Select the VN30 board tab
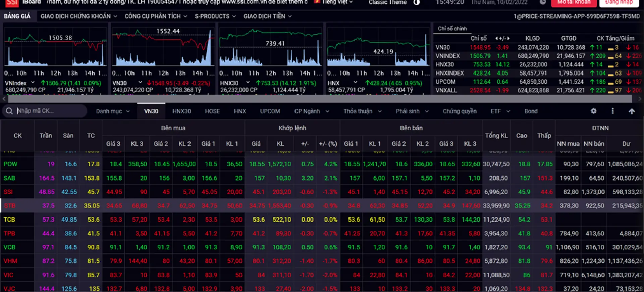 click(151, 111)
